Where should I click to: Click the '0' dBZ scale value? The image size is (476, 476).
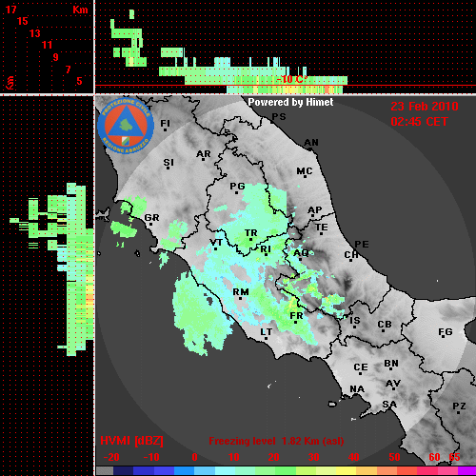click(x=194, y=457)
